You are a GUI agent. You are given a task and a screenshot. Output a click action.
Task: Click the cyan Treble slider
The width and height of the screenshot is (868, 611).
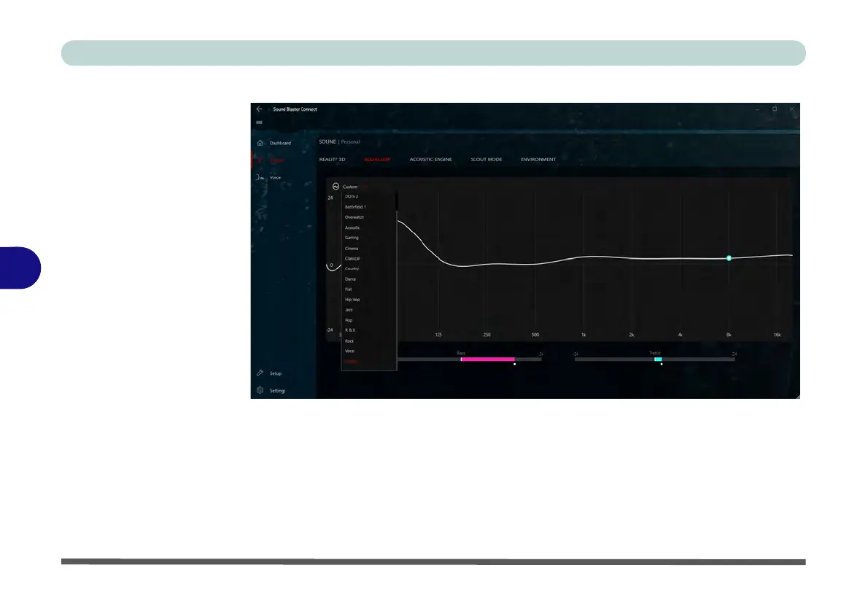click(x=658, y=359)
